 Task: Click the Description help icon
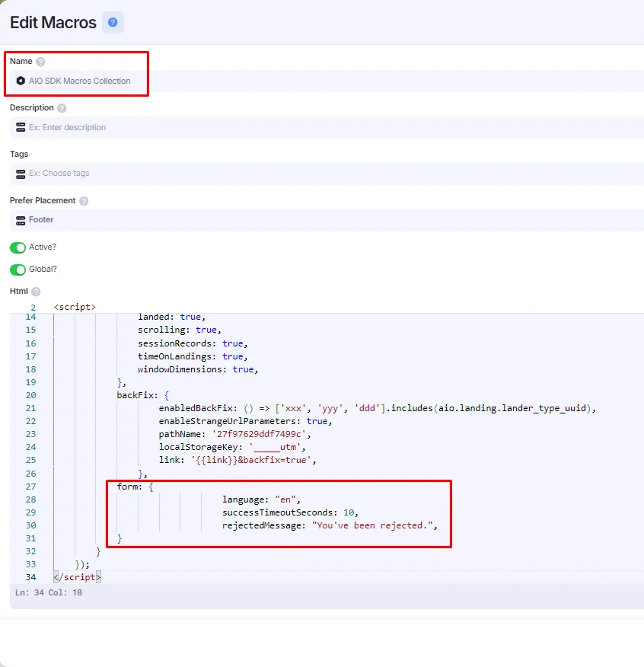pos(62,108)
